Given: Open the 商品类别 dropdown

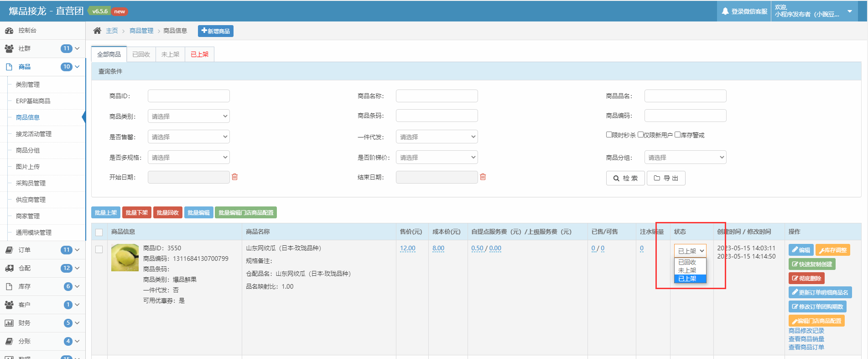Looking at the screenshot, I should point(189,116).
